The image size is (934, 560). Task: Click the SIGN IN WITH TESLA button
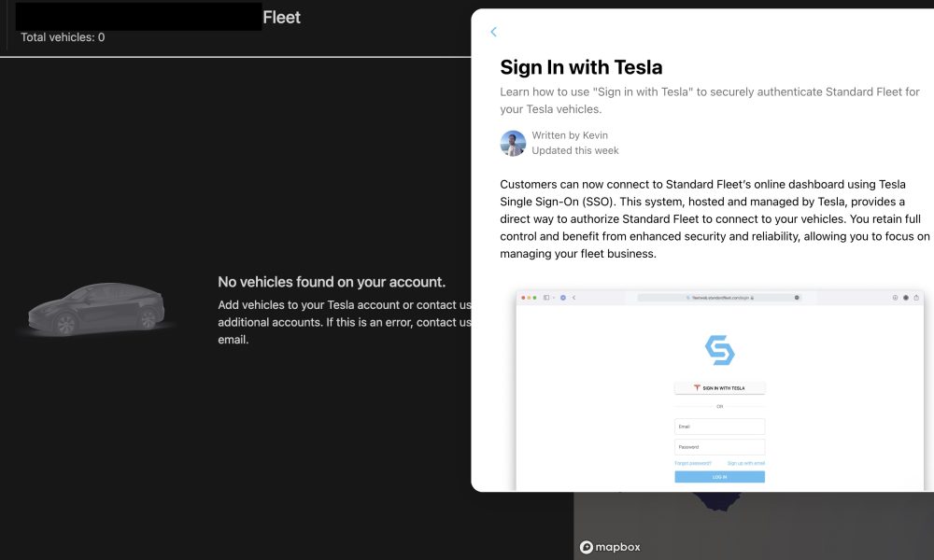tap(719, 388)
